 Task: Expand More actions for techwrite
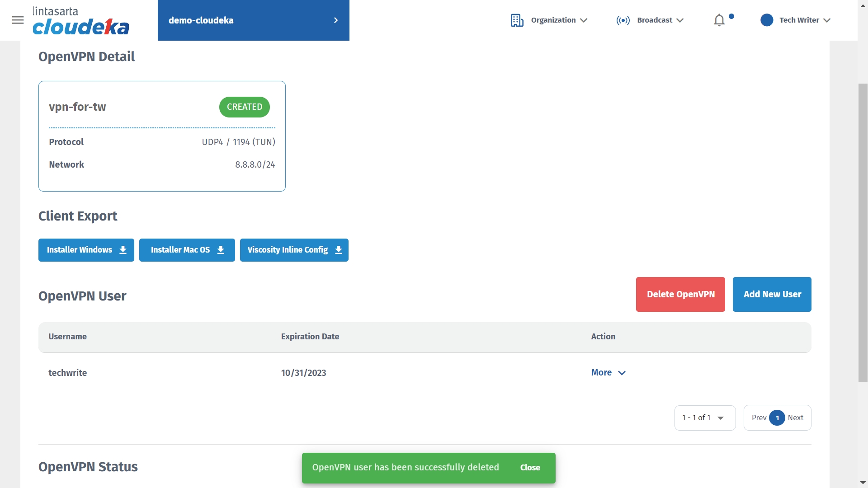pyautogui.click(x=608, y=372)
